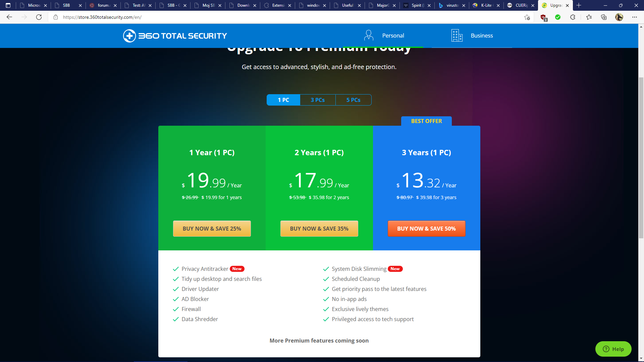This screenshot has height=362, width=644.
Task: Go back to previous page
Action: [x=9, y=17]
